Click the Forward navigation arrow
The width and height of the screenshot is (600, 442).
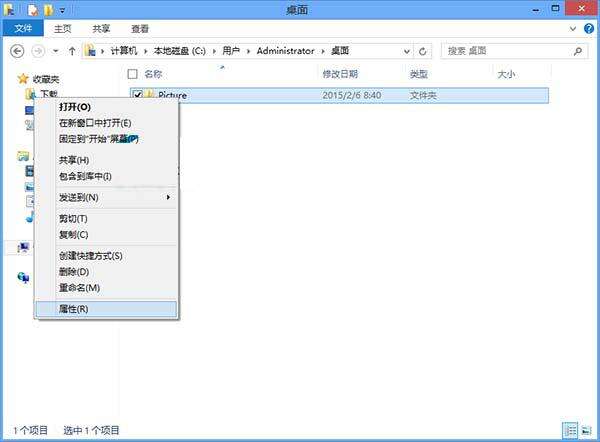(38, 51)
